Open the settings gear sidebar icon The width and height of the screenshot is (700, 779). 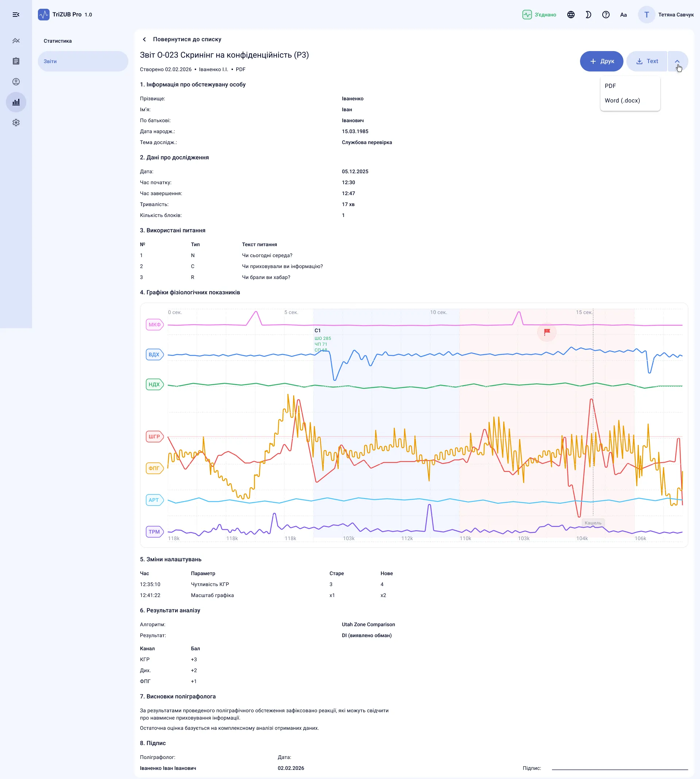pyautogui.click(x=16, y=123)
